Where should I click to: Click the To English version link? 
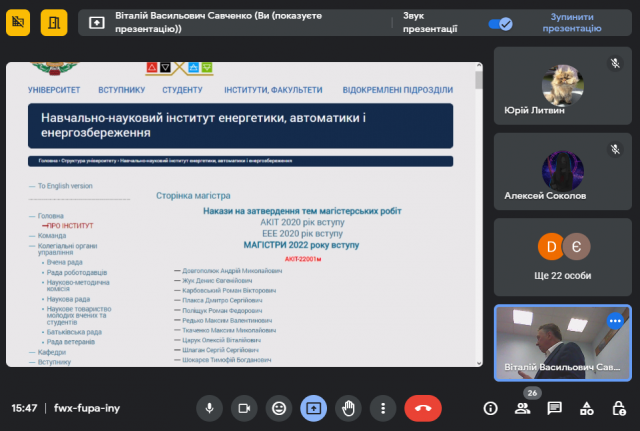pyautogui.click(x=65, y=186)
